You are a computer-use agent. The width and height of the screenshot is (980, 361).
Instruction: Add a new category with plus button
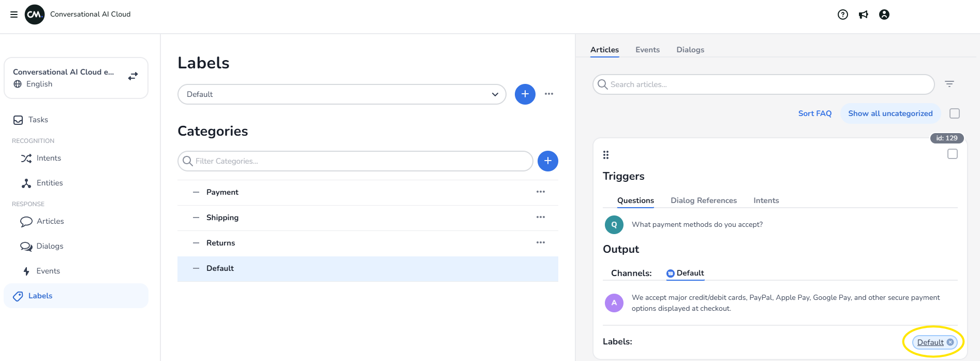[x=547, y=161]
